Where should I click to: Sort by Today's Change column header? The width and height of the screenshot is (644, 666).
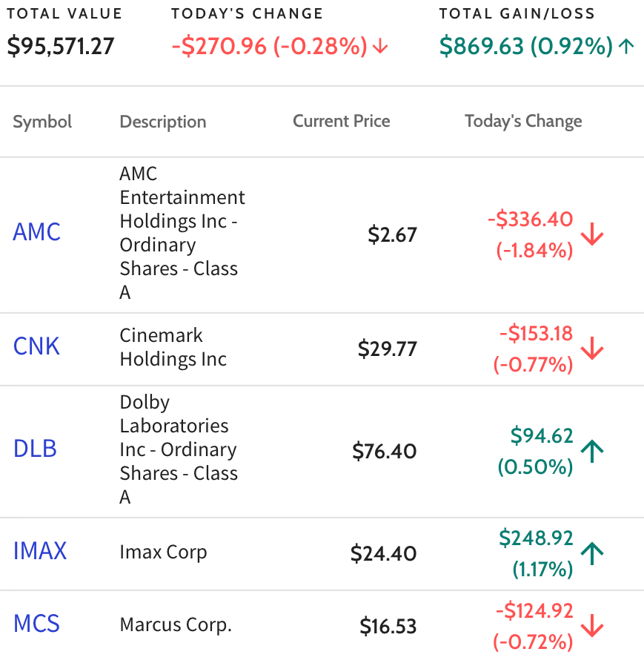(523, 122)
